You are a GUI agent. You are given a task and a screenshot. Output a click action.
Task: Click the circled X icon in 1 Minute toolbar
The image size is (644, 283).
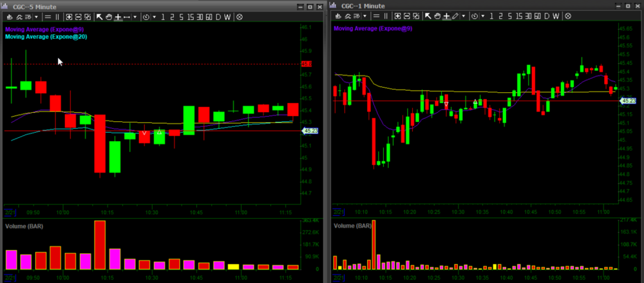click(568, 17)
